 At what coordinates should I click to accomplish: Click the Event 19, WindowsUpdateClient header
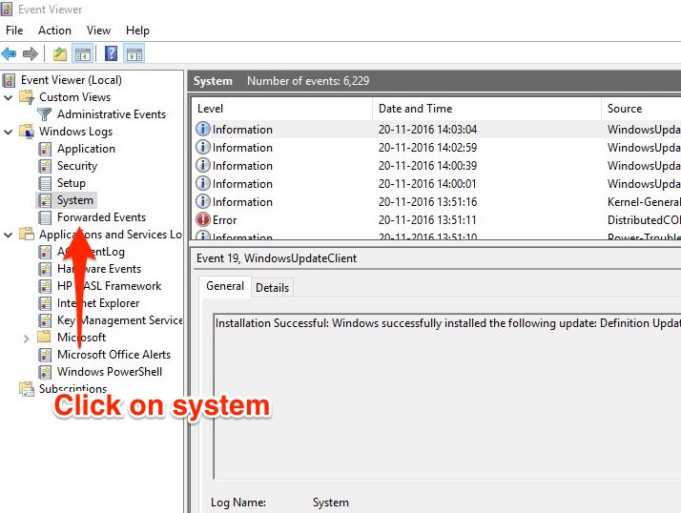[x=276, y=258]
